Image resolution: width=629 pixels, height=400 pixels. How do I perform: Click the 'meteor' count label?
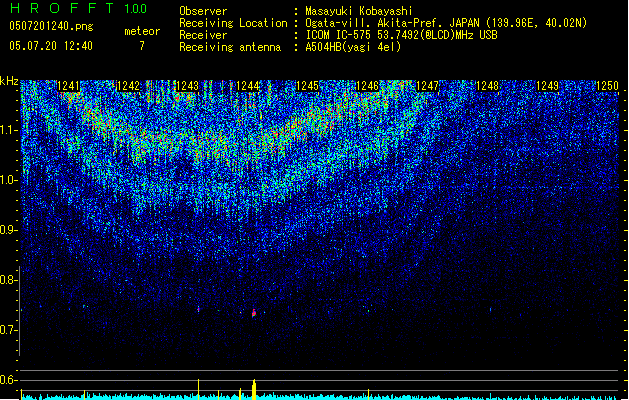click(142, 31)
